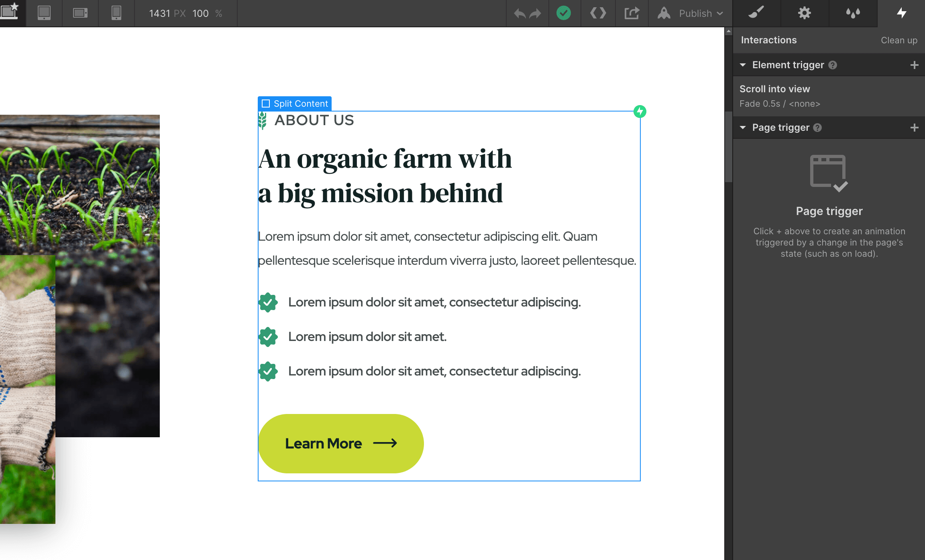925x560 pixels.
Task: Edit the 100 % zoom field
Action: click(200, 14)
